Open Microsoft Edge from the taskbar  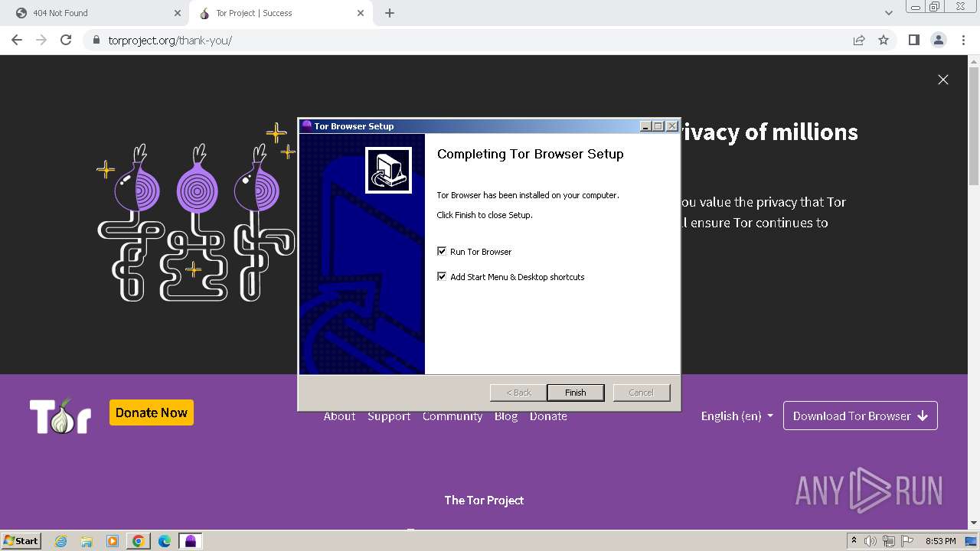pyautogui.click(x=164, y=541)
